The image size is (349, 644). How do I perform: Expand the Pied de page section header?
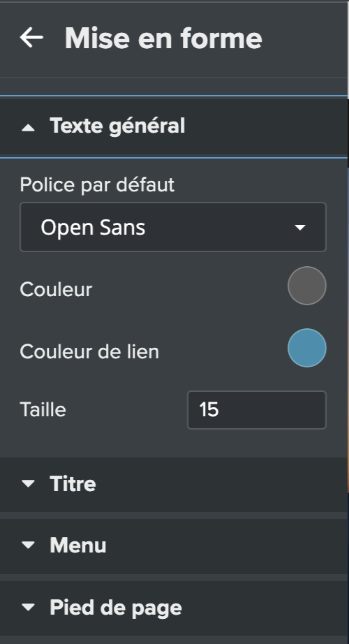point(174,608)
